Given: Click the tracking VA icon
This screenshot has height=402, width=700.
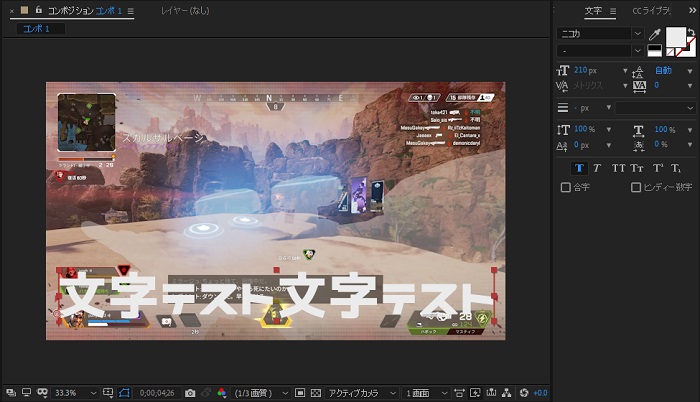Looking at the screenshot, I should point(639,86).
